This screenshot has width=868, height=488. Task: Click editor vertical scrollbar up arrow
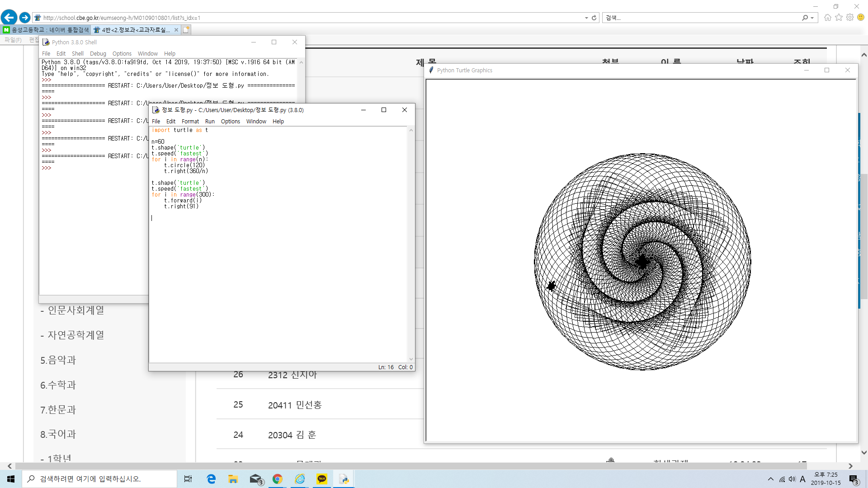point(411,130)
